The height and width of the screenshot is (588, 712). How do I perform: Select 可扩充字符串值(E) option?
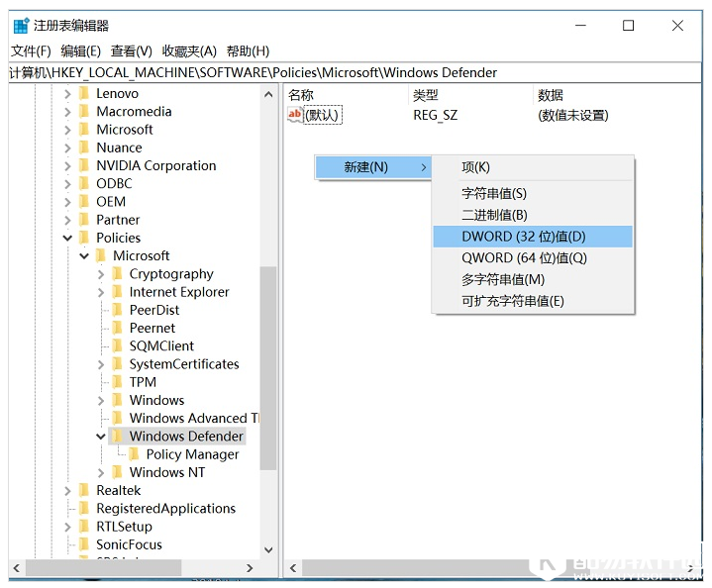(533, 301)
